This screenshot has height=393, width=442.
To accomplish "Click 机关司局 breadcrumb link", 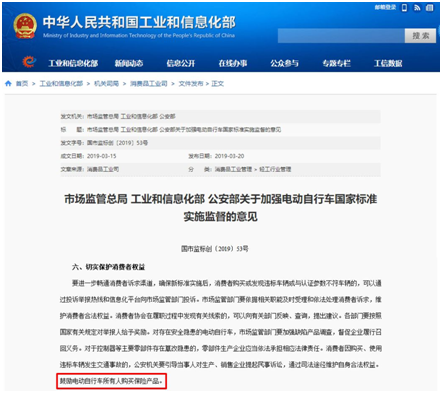I will point(106,83).
